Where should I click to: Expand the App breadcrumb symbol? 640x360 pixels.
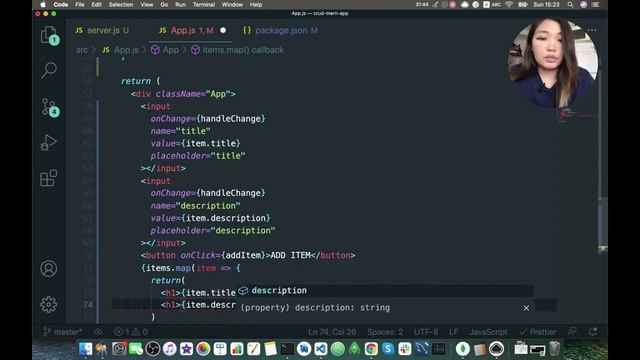171,50
